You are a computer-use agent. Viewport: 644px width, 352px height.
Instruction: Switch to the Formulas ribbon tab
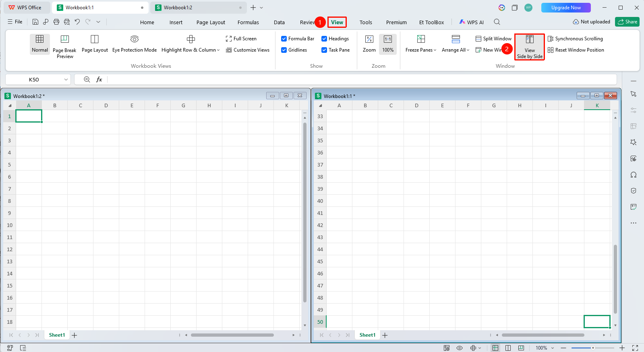[x=248, y=22]
